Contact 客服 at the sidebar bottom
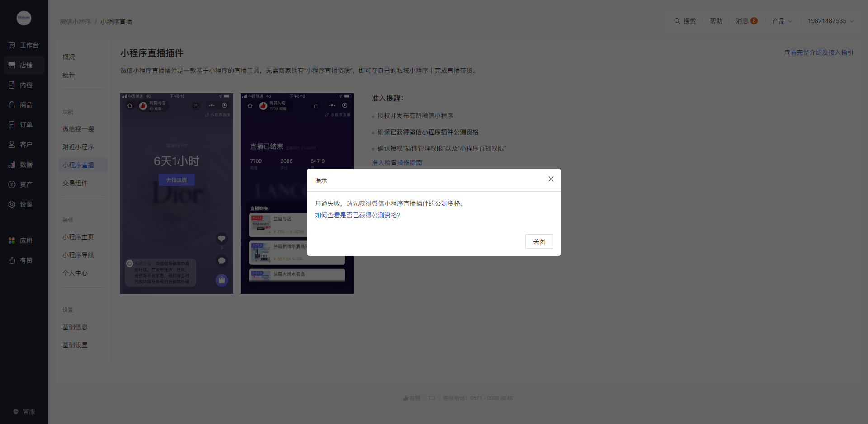The height and width of the screenshot is (424, 868). [24, 411]
